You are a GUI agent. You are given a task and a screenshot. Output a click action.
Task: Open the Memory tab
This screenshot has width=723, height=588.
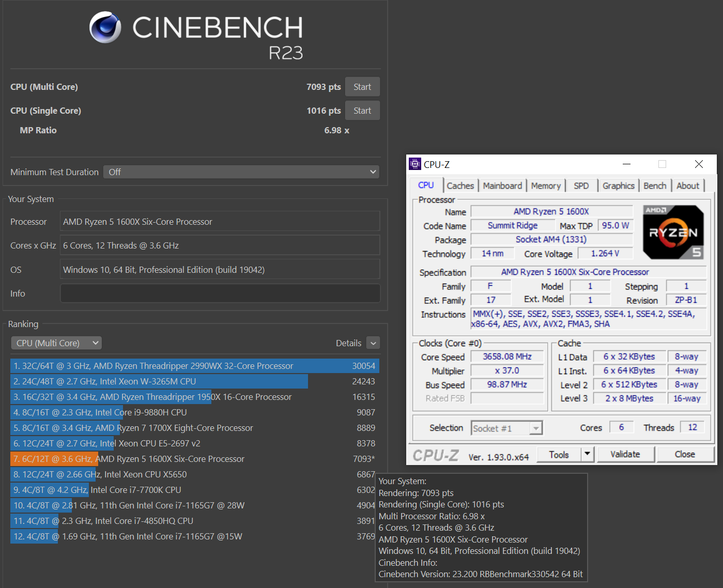click(x=546, y=185)
